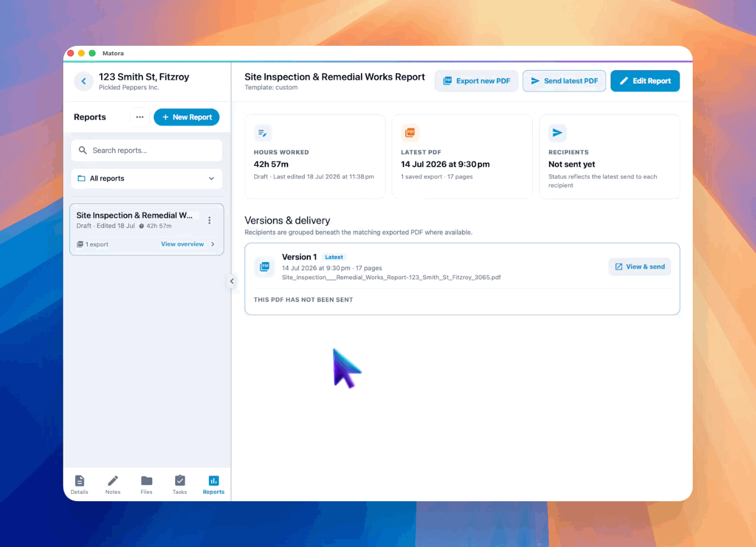Switch to the Files tab

tap(146, 485)
